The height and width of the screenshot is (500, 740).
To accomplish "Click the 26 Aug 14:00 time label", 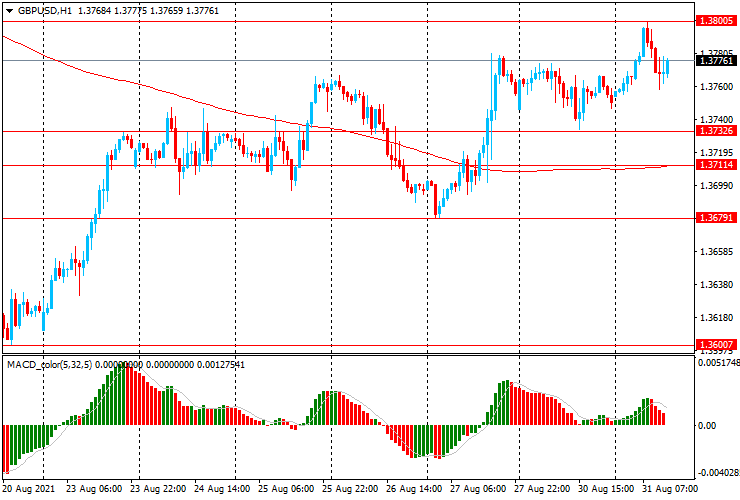I will (x=414, y=488).
